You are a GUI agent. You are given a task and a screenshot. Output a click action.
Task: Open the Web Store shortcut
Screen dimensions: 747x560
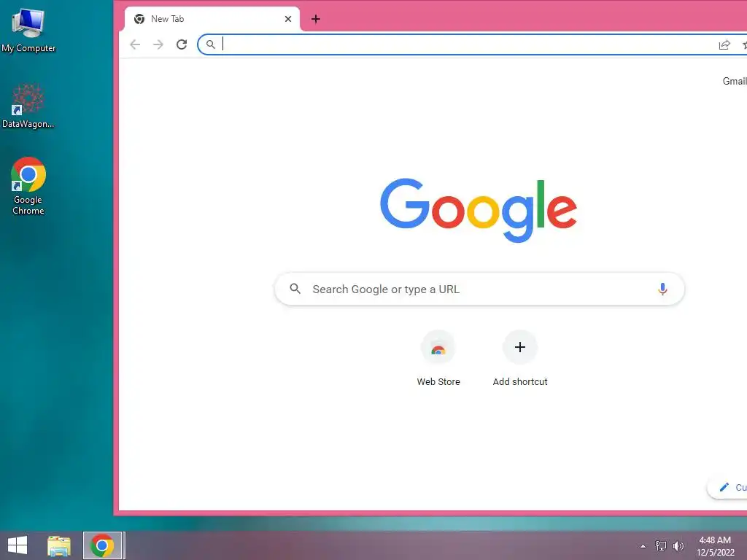click(x=438, y=359)
